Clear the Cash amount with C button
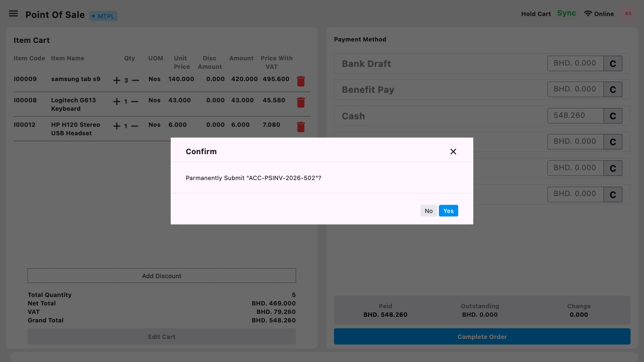 pos(613,115)
